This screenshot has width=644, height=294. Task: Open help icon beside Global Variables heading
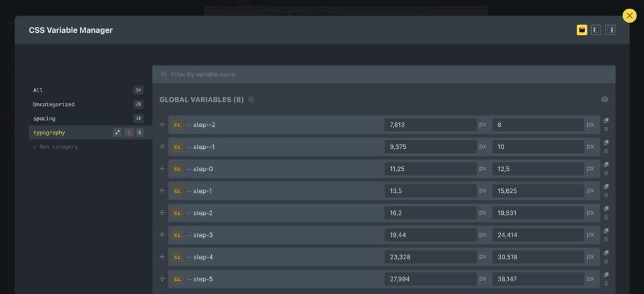pyautogui.click(x=251, y=99)
